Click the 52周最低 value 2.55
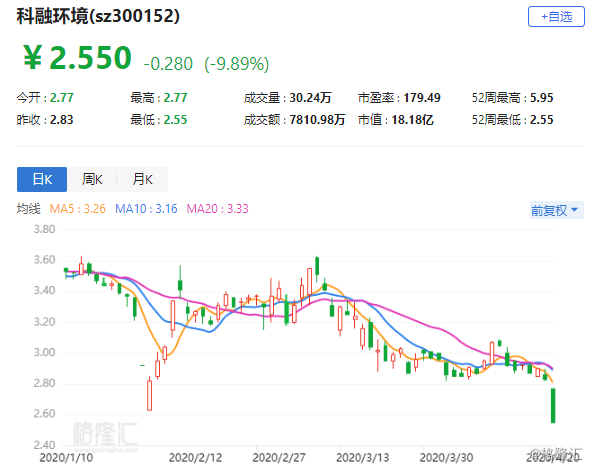The width and height of the screenshot is (590, 468). point(541,120)
